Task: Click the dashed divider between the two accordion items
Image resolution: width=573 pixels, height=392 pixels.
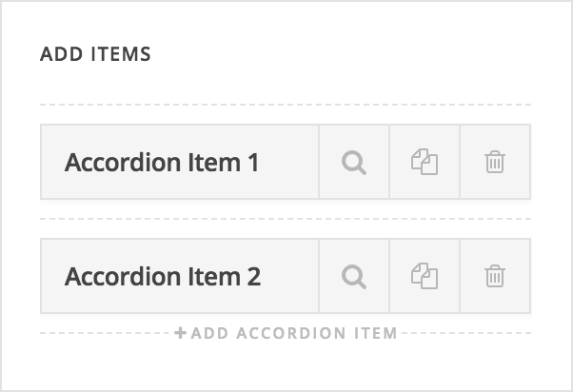Action: tap(286, 219)
